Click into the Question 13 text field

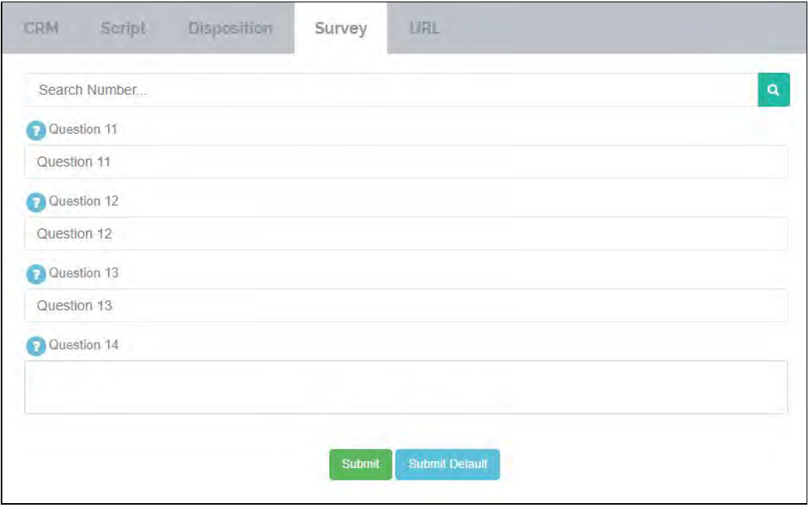point(406,306)
